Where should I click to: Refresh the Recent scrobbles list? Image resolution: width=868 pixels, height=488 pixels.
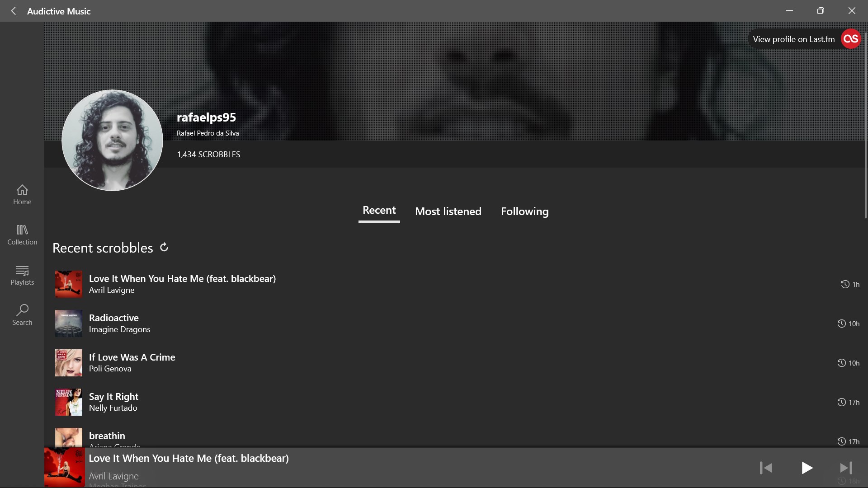click(164, 247)
